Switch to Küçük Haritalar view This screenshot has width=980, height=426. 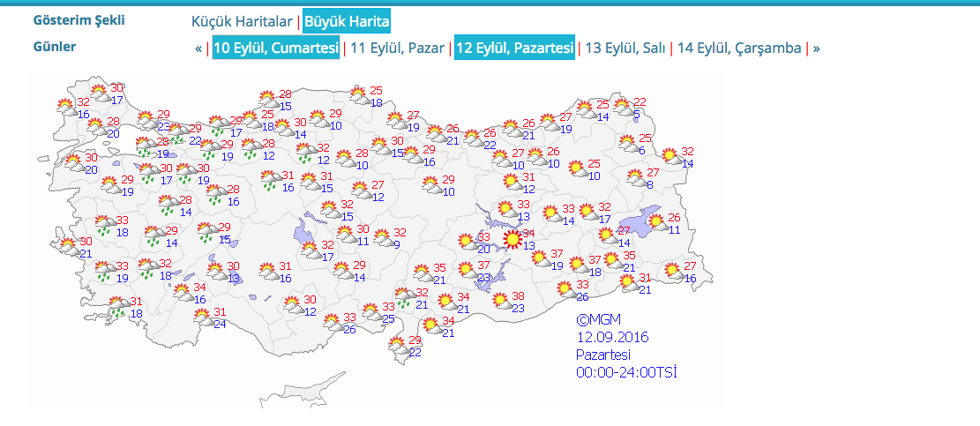(242, 21)
